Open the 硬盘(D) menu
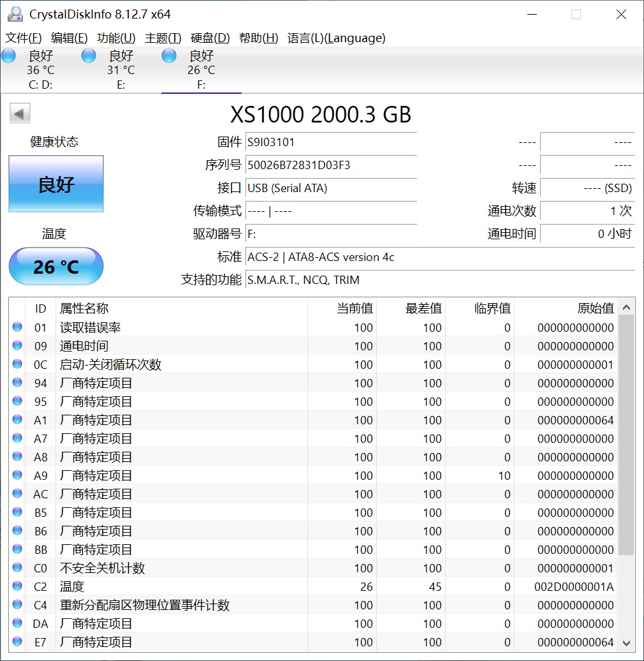Viewport: 644px width, 661px height. 210,38
